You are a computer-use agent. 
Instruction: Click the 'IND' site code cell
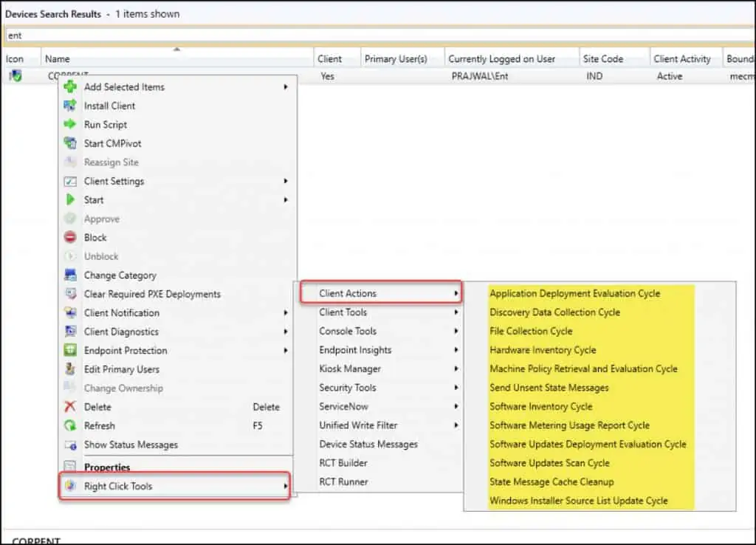(594, 76)
